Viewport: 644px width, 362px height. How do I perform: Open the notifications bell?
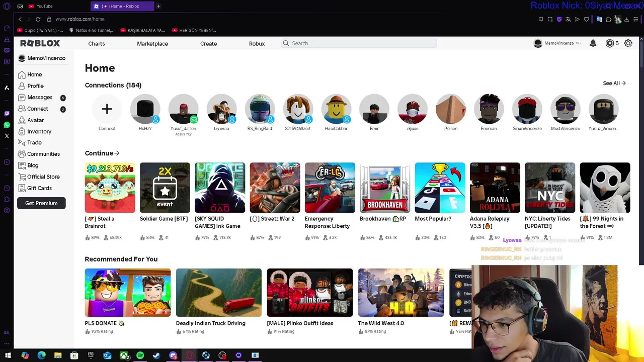click(x=593, y=43)
